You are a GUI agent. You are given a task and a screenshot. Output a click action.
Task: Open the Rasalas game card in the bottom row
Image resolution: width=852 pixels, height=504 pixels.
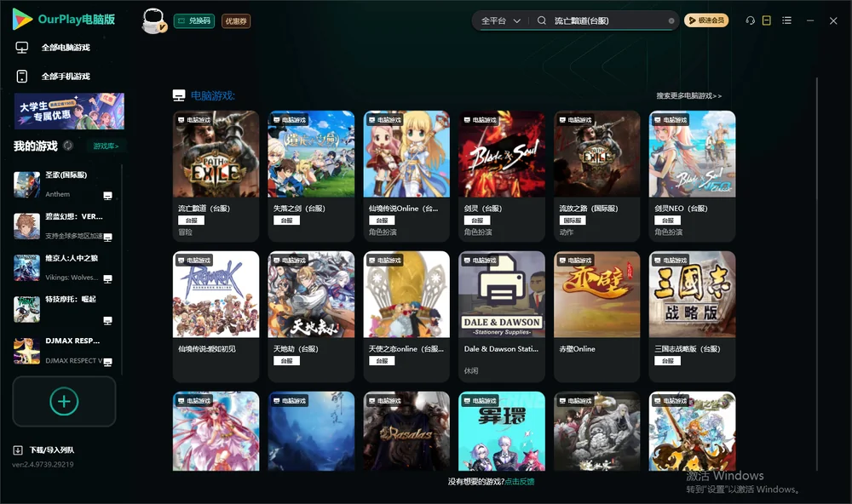click(x=406, y=432)
